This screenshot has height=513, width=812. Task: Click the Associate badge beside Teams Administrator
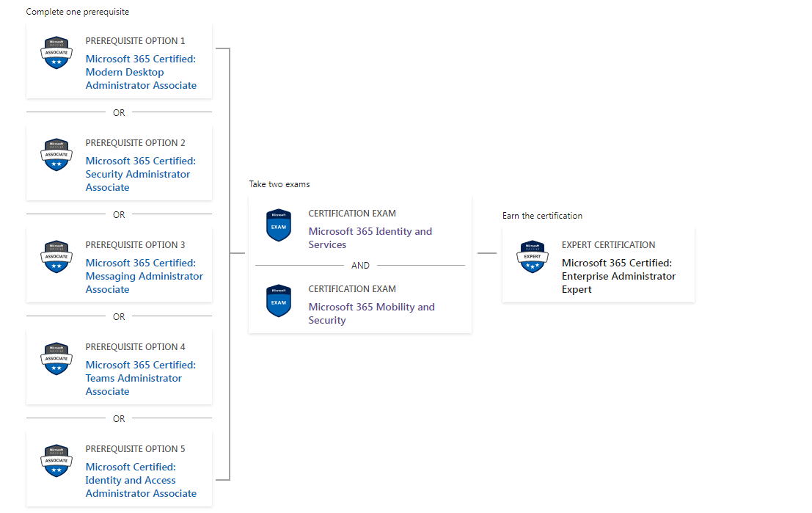pos(56,359)
